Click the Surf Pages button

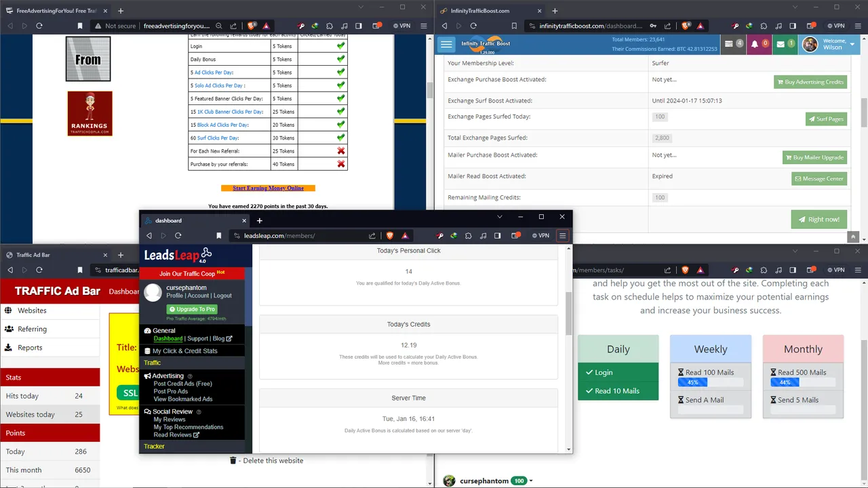(826, 119)
